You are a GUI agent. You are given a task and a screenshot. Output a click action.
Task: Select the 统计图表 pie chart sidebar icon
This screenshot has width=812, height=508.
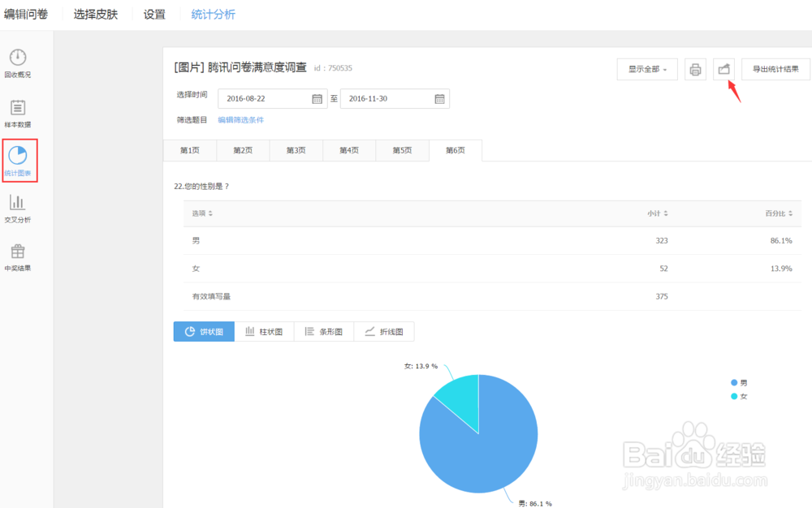coord(18,161)
